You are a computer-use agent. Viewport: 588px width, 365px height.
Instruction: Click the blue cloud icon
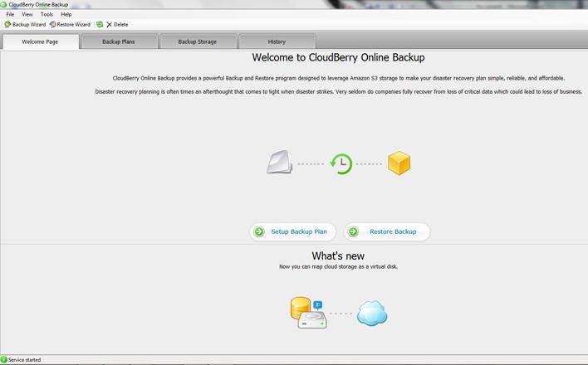[372, 314]
